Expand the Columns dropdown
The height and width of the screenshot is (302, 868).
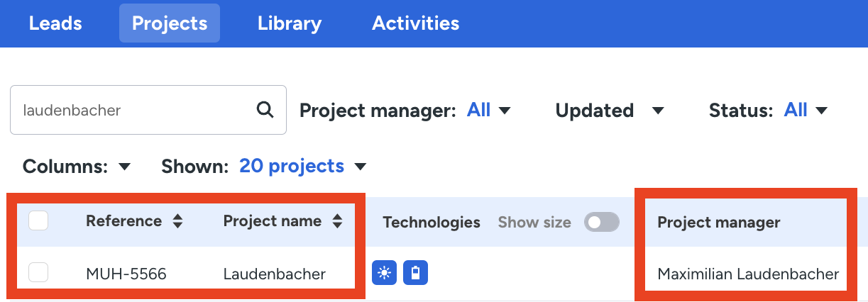(x=77, y=167)
